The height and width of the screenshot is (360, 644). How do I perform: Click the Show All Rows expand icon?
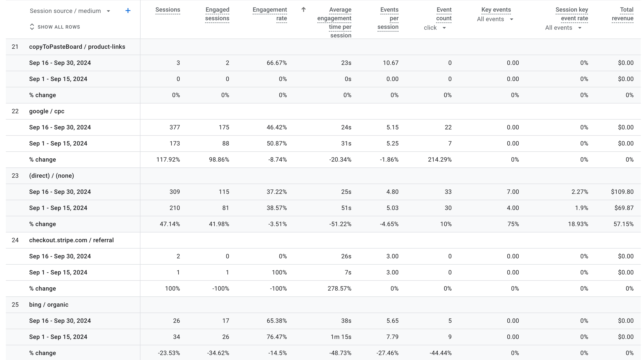click(32, 27)
